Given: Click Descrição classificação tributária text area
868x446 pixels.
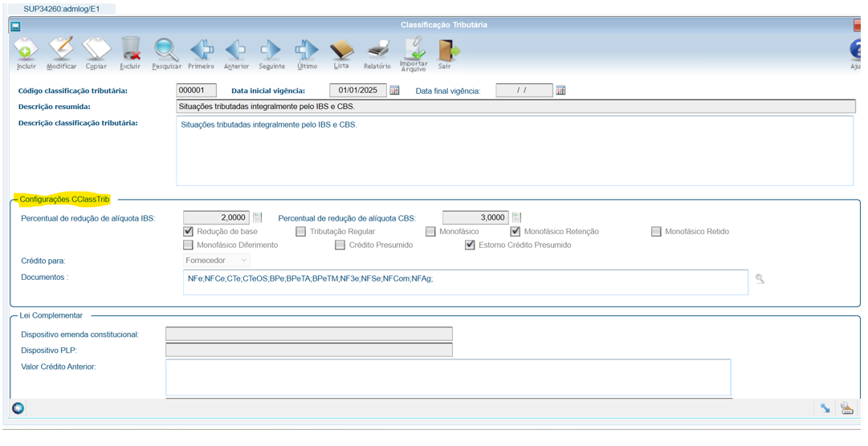Looking at the screenshot, I should pyautogui.click(x=515, y=151).
